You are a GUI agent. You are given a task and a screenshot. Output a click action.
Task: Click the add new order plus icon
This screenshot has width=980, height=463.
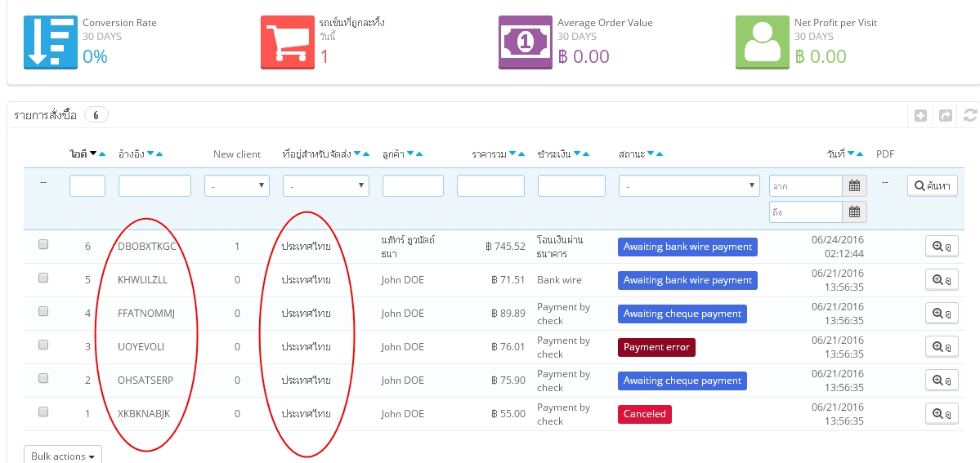point(920,115)
